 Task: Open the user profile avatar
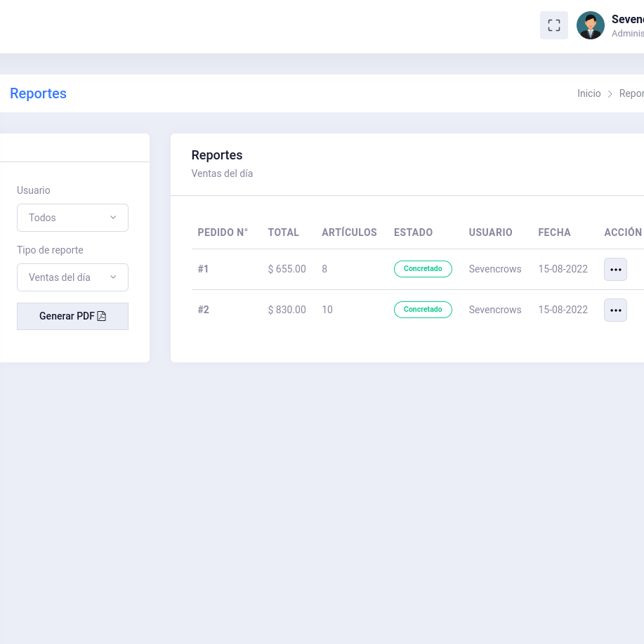[x=590, y=25]
